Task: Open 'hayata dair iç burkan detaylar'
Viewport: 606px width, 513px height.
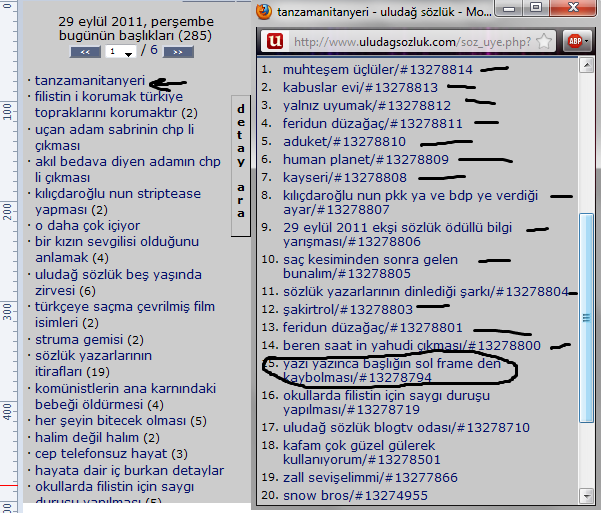Action: pos(129,470)
